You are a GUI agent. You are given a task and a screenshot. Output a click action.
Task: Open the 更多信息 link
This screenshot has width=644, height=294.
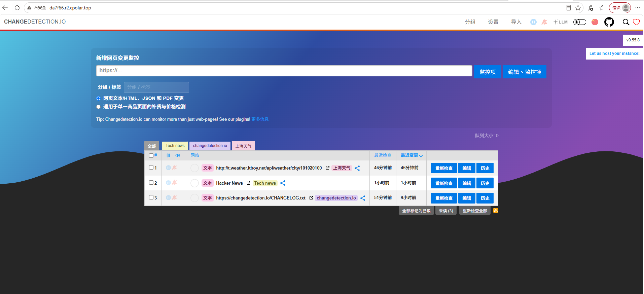click(x=260, y=119)
